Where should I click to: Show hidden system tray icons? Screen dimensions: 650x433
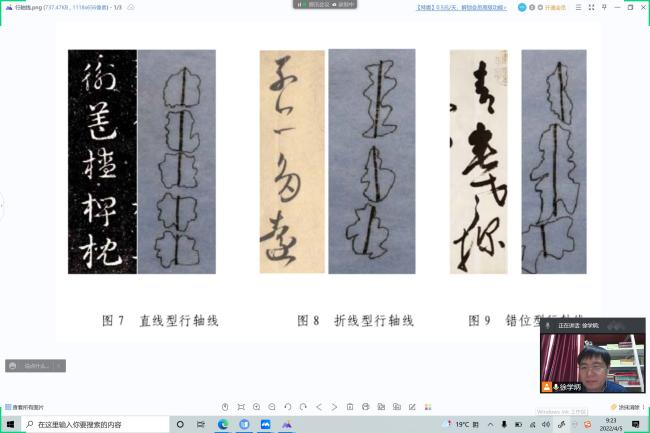(x=490, y=424)
